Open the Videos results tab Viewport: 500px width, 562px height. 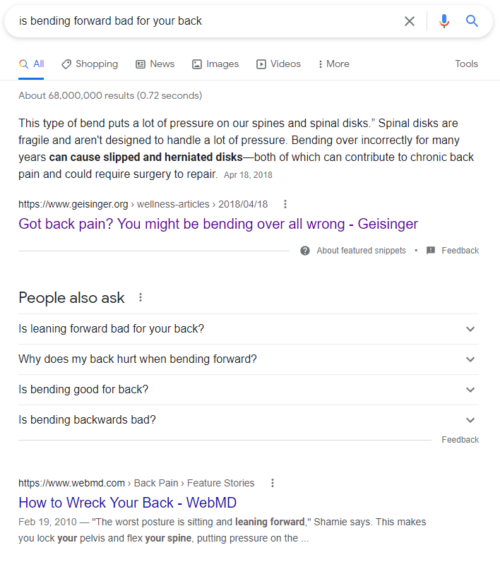278,64
